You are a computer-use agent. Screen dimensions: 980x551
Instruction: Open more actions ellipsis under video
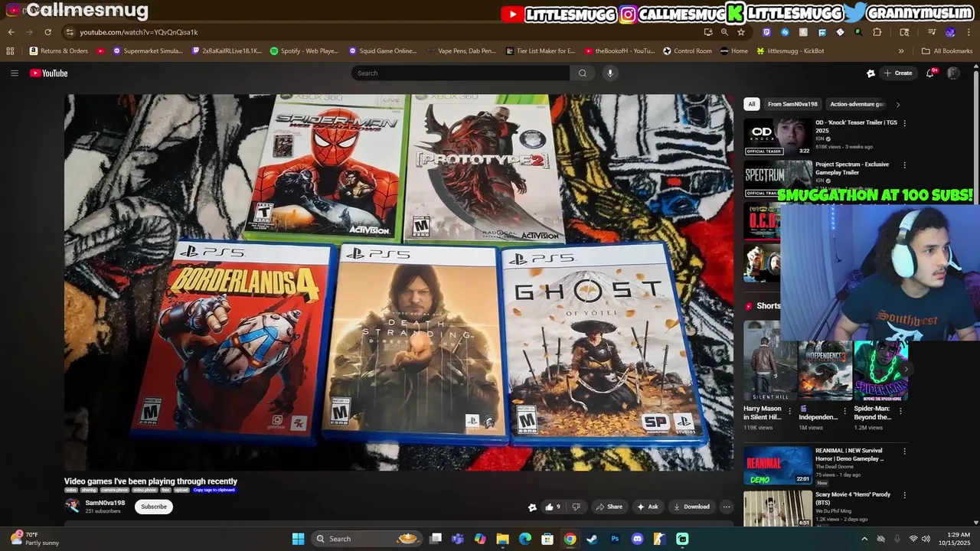click(727, 507)
